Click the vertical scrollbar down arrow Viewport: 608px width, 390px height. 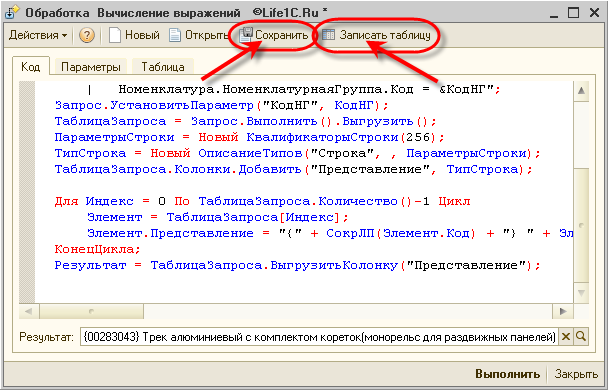(581, 293)
